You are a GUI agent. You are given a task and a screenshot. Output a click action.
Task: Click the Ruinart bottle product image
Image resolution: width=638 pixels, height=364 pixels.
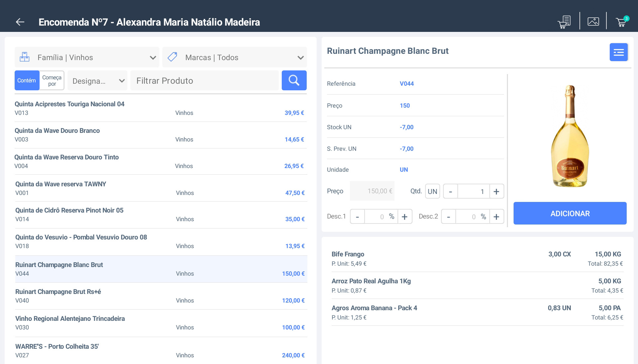click(x=570, y=136)
